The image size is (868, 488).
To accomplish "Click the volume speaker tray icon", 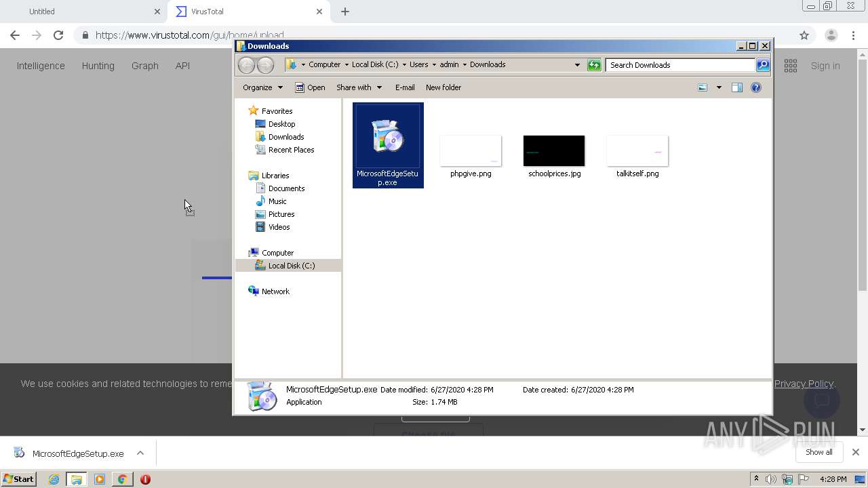I will 771,479.
